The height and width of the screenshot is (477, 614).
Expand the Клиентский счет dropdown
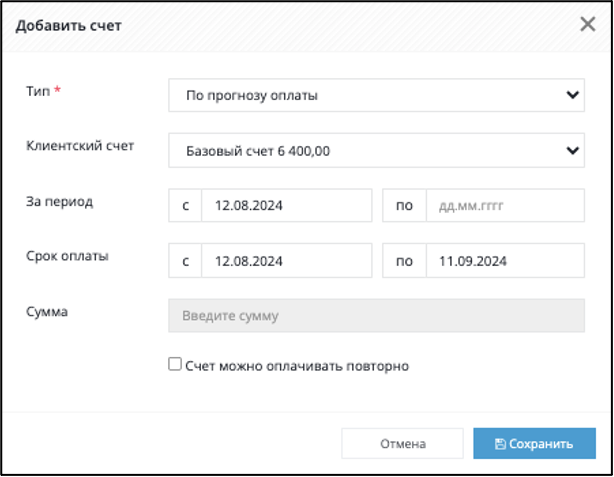(376, 150)
